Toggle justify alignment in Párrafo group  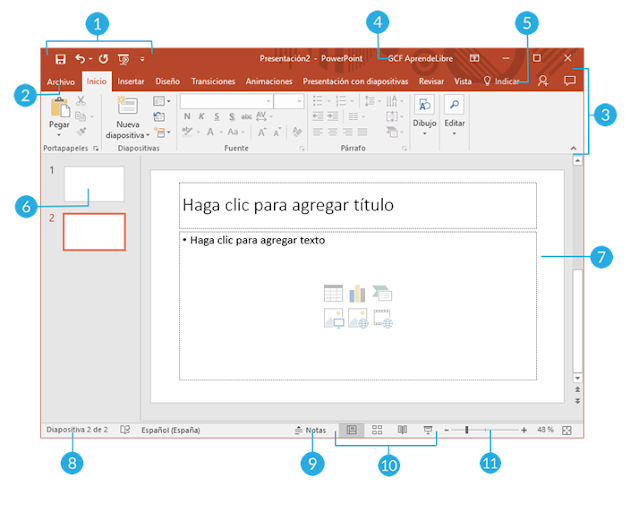(362, 132)
